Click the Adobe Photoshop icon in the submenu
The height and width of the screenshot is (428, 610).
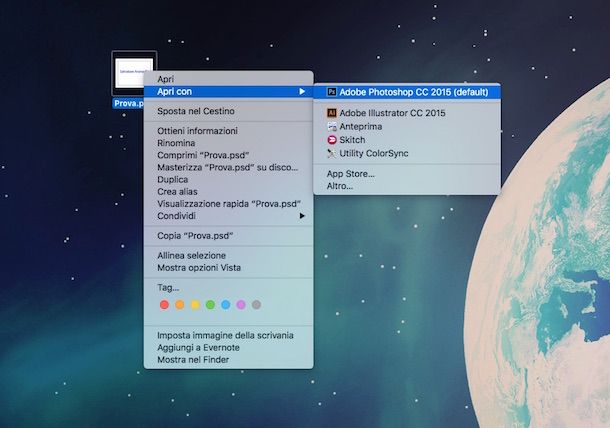pos(332,92)
